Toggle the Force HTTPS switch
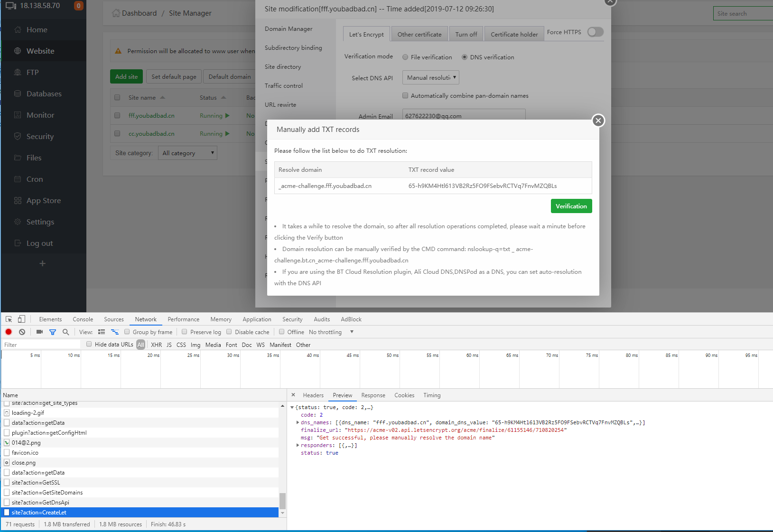 595,32
